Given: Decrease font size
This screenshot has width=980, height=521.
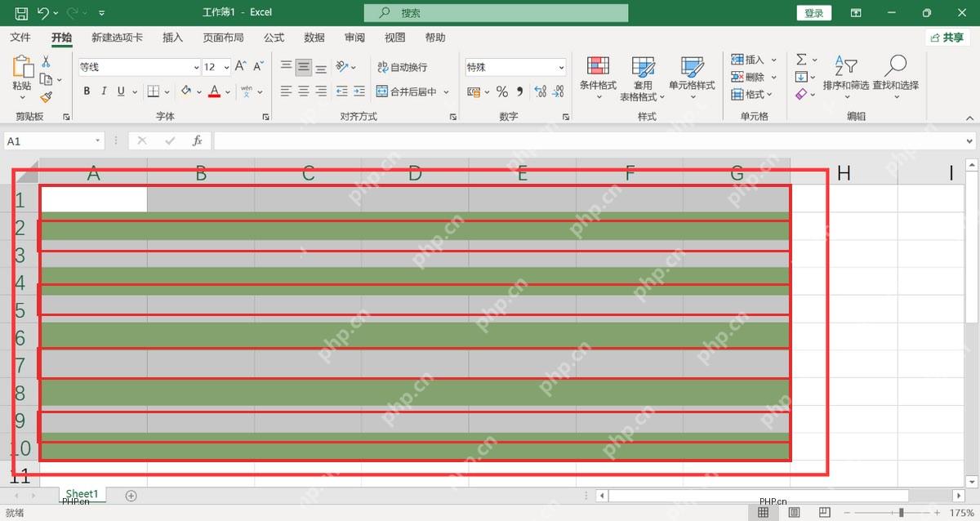Looking at the screenshot, I should [x=258, y=66].
